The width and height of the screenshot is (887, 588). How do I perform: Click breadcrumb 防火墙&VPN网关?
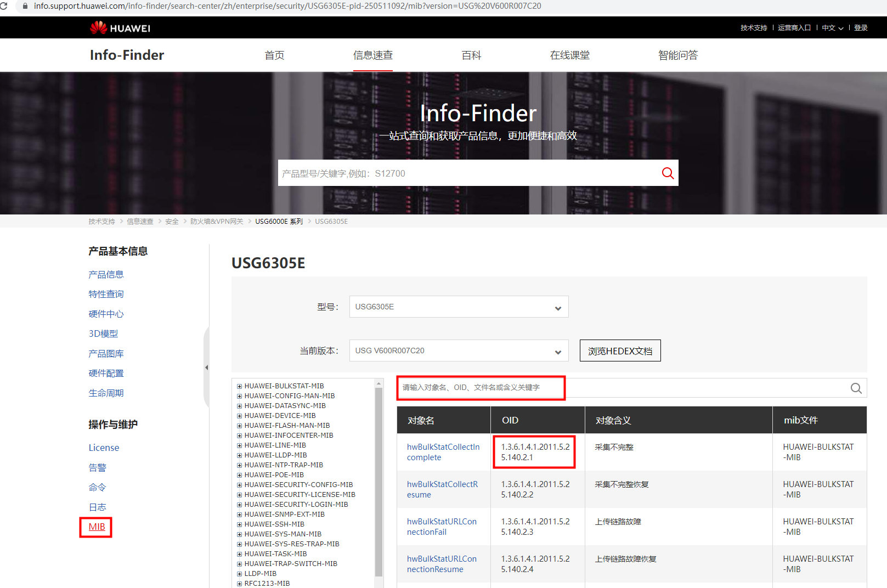pos(217,222)
